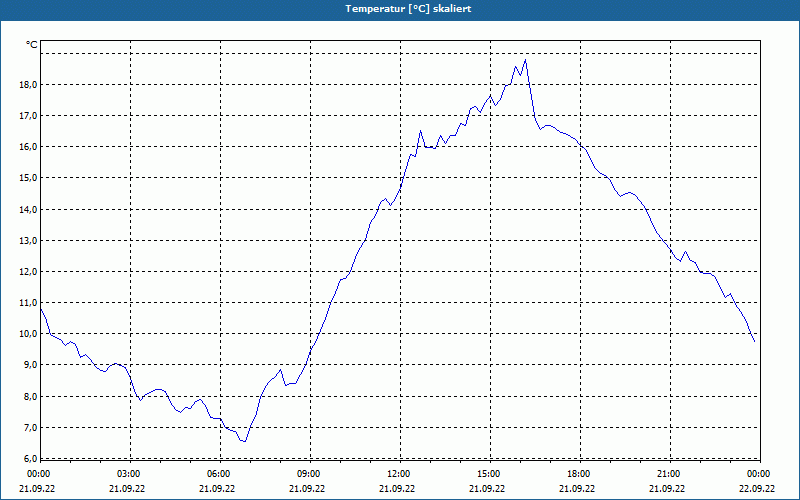This screenshot has width=800, height=500.
Task: Click the 21.09.22 date under 12:00
Action: pos(397,489)
